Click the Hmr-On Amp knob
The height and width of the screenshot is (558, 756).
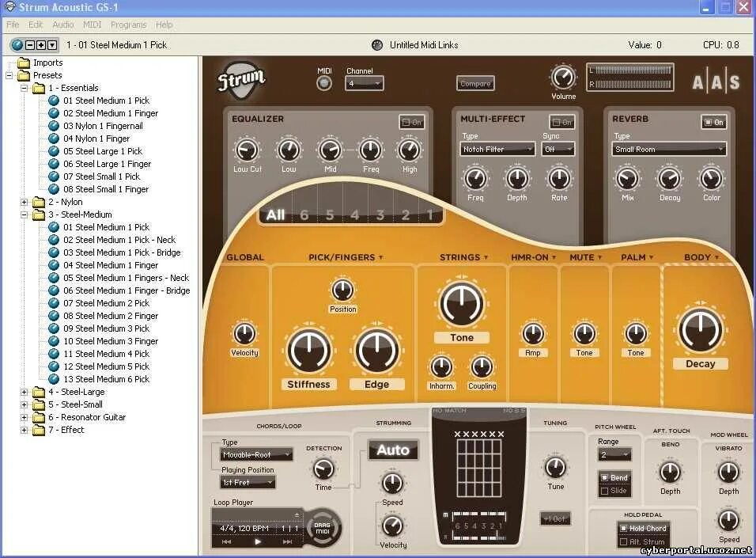coord(533,333)
